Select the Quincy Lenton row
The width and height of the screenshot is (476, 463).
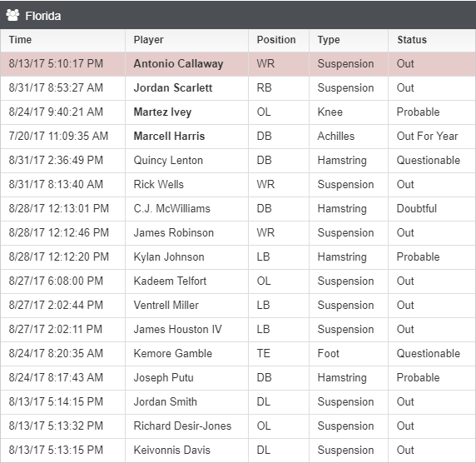point(238,161)
